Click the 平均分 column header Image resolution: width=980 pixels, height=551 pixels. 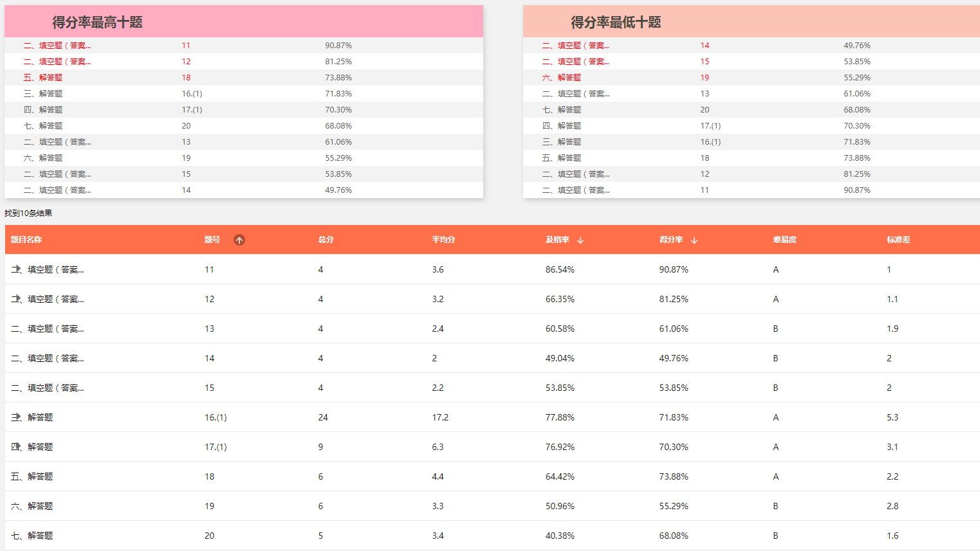pyautogui.click(x=443, y=240)
